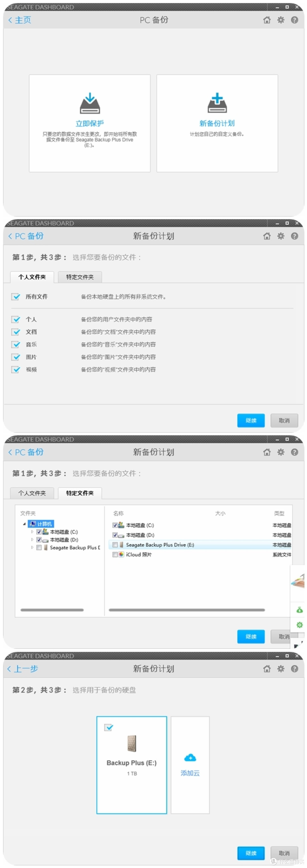This screenshot has width=307, height=868.
Task: Open settings gear in window listing 所有文件 option
Action: pos(281,236)
